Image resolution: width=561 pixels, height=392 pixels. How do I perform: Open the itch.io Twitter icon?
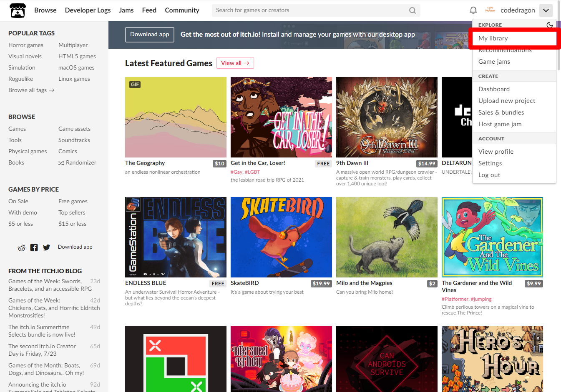[x=46, y=247]
